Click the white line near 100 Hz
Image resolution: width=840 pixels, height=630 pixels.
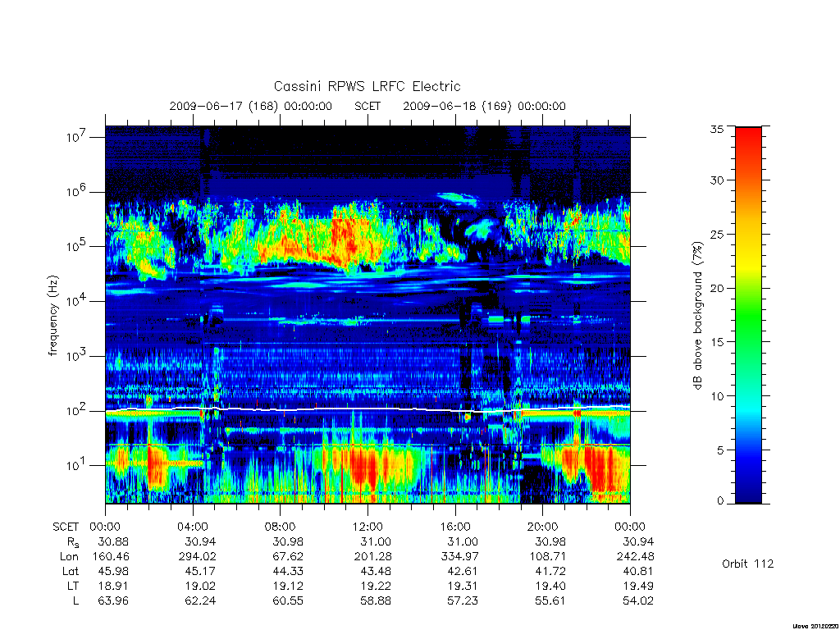(x=367, y=409)
